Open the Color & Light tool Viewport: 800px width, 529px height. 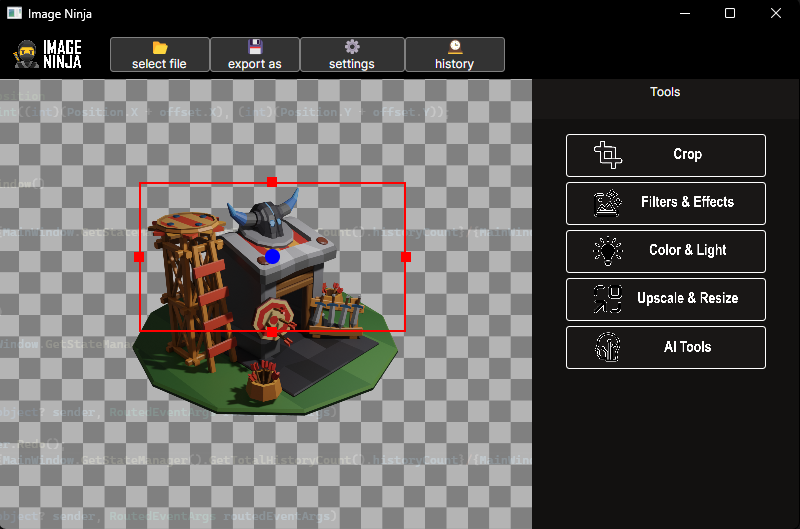(666, 251)
